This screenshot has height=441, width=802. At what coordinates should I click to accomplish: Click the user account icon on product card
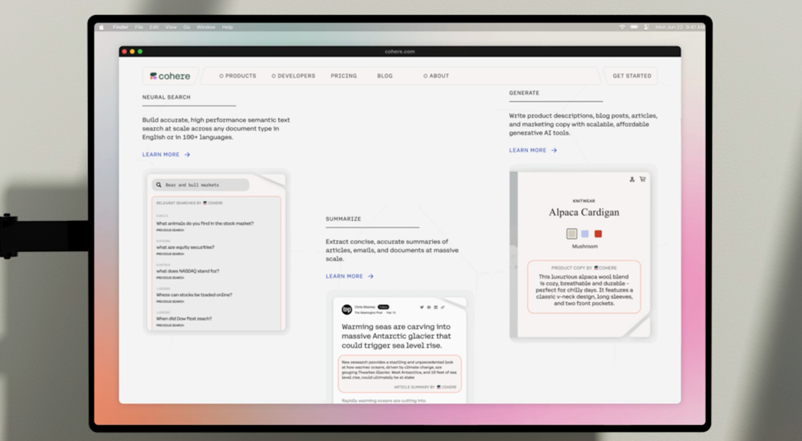tap(632, 180)
